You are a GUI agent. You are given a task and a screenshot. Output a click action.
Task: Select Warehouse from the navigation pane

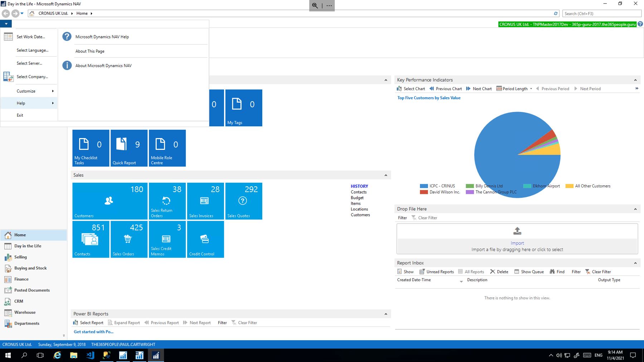(x=25, y=312)
